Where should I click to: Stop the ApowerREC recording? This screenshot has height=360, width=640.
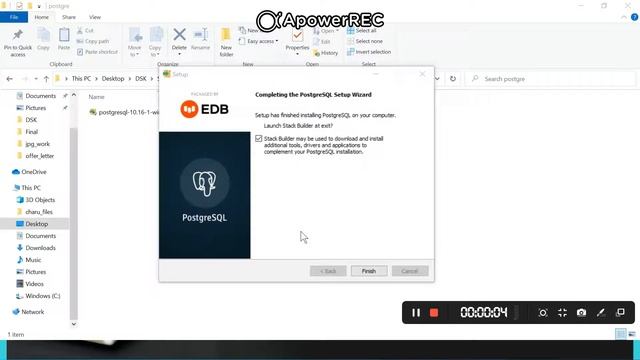(x=434, y=313)
